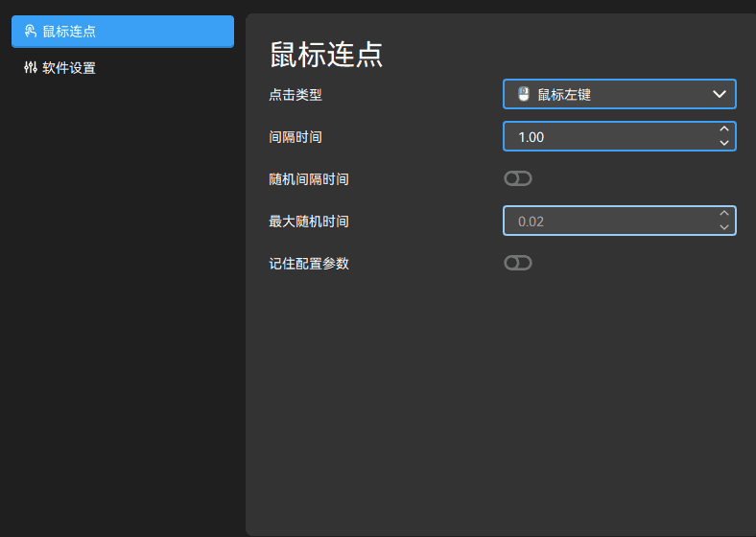Click the 点击类型 label
The image size is (756, 537).
click(295, 95)
